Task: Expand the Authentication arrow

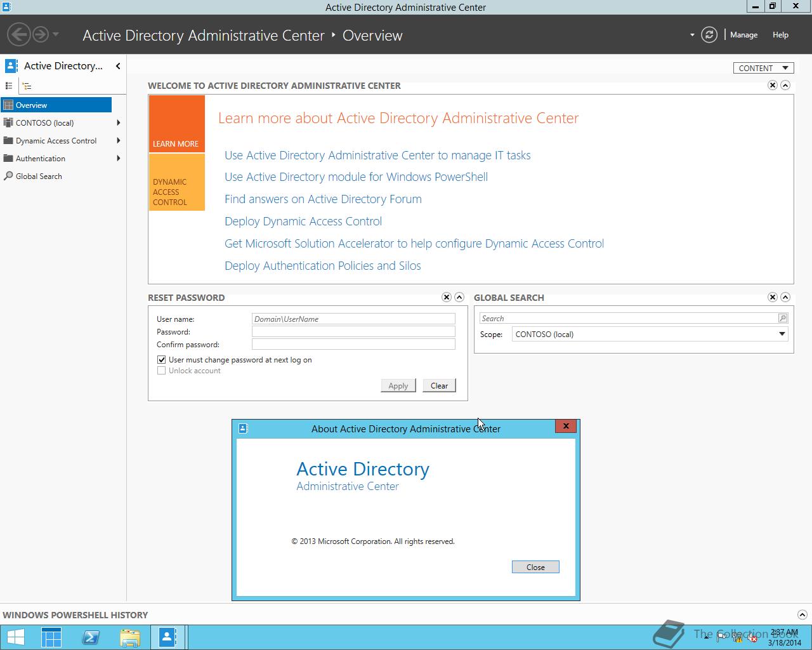Action: pyautogui.click(x=119, y=159)
